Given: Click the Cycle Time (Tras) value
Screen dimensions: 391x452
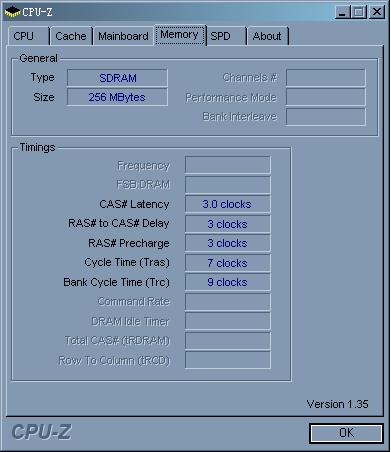Looking at the screenshot, I should click(227, 263).
